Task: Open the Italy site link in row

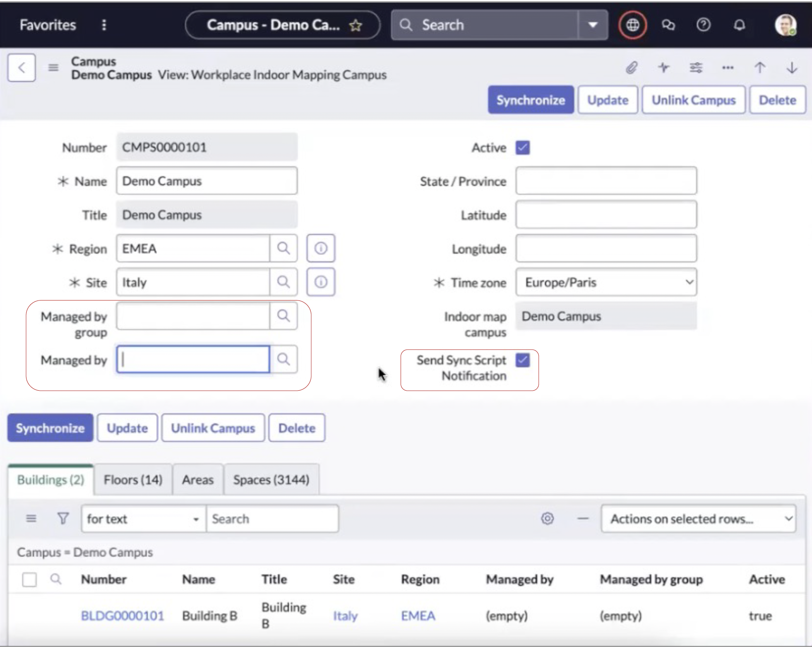Action: (345, 616)
